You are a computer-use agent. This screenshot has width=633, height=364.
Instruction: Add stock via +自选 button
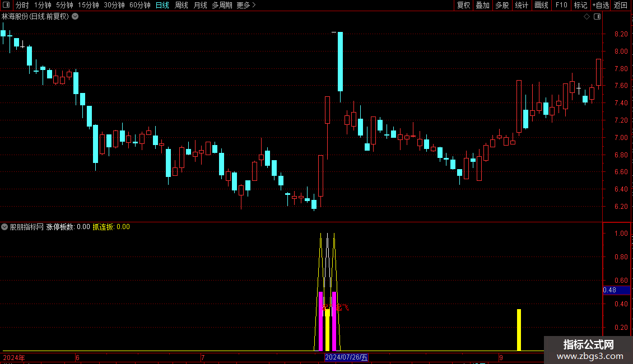coord(601,5)
